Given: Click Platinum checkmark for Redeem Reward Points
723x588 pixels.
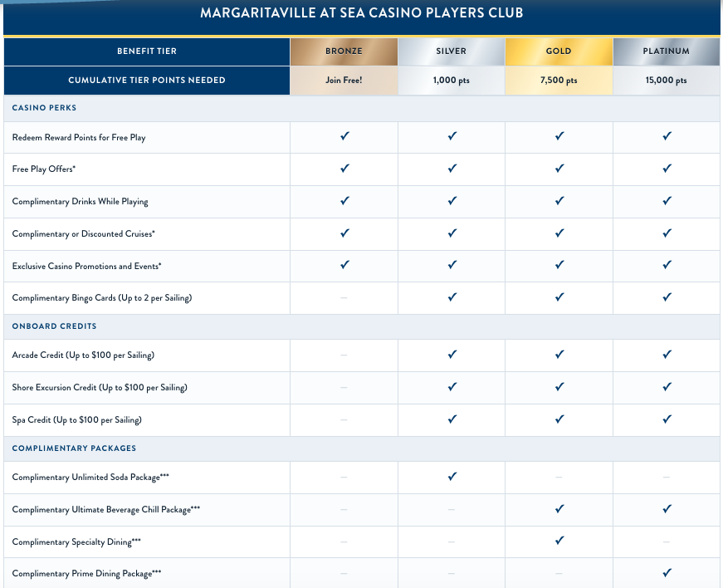Looking at the screenshot, I should (x=667, y=136).
